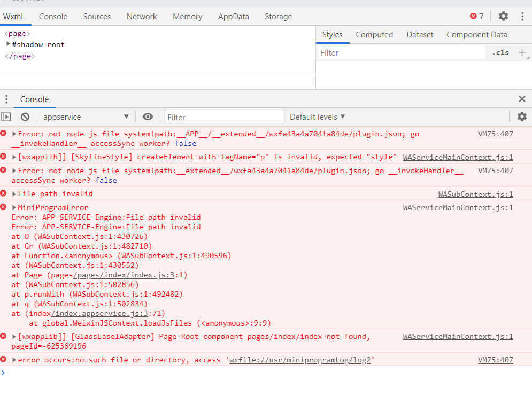Open the AppData tab
This screenshot has width=532, height=402.
coord(234,16)
